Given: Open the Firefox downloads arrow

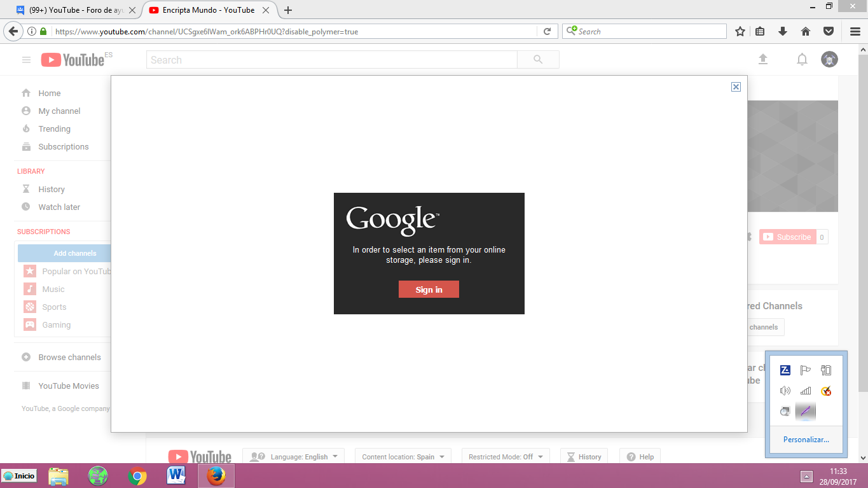Looking at the screenshot, I should coord(783,31).
